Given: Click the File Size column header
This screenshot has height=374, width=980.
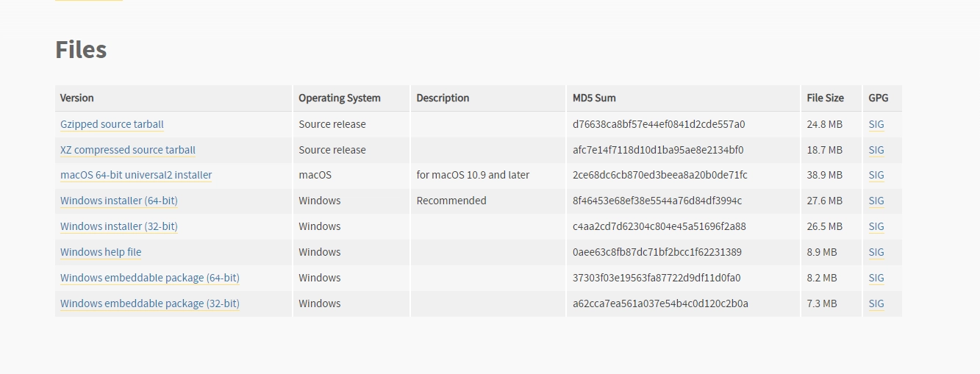Looking at the screenshot, I should pos(825,98).
